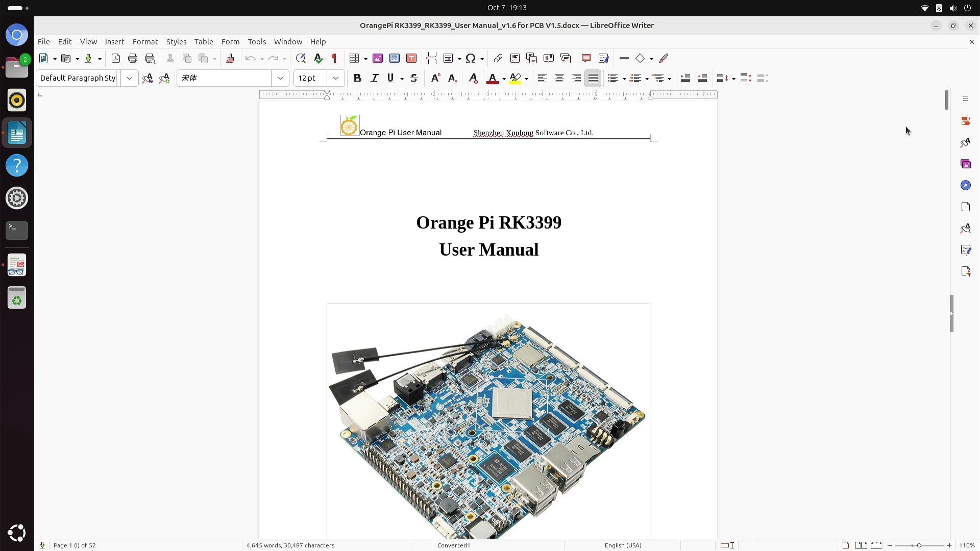Screen dimensions: 980x551
Task: Open the sidebar Gallery icon
Action: 965,164
